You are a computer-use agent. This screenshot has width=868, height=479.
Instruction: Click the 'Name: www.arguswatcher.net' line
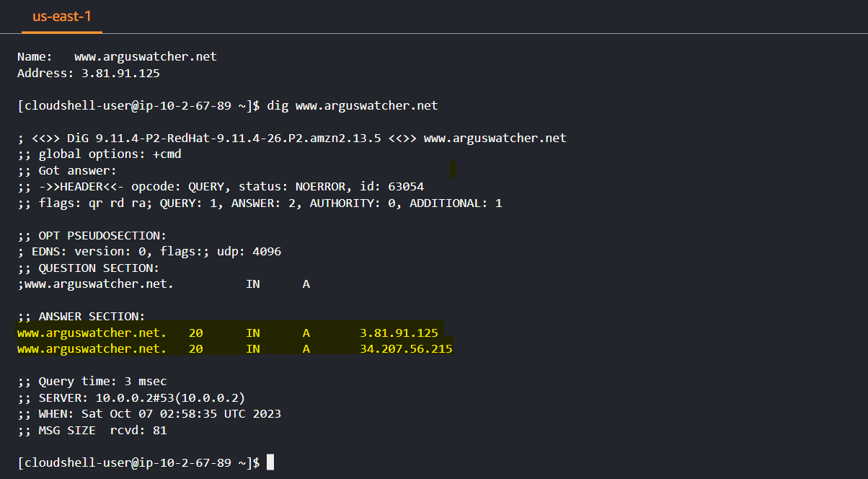[117, 56]
